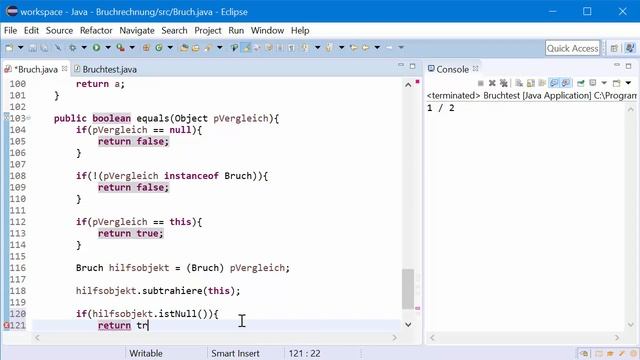Click the Search flashlight toolbar icon
The width and height of the screenshot is (640, 360).
pyautogui.click(x=208, y=48)
